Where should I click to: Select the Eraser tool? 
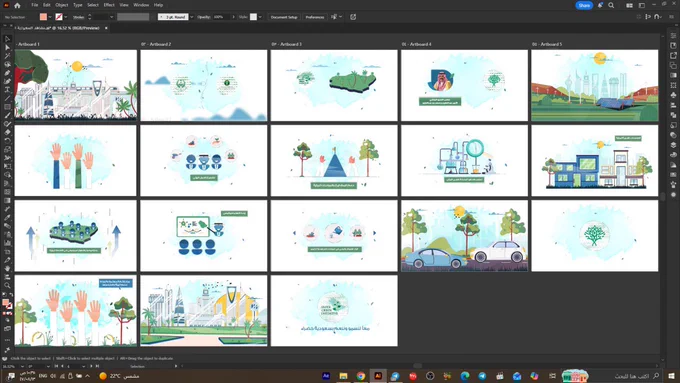7,132
